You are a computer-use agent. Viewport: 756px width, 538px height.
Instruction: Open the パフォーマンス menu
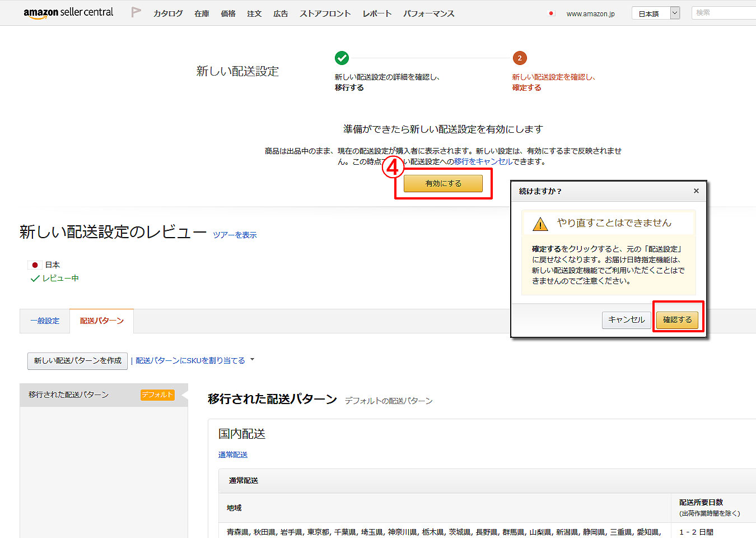point(428,13)
